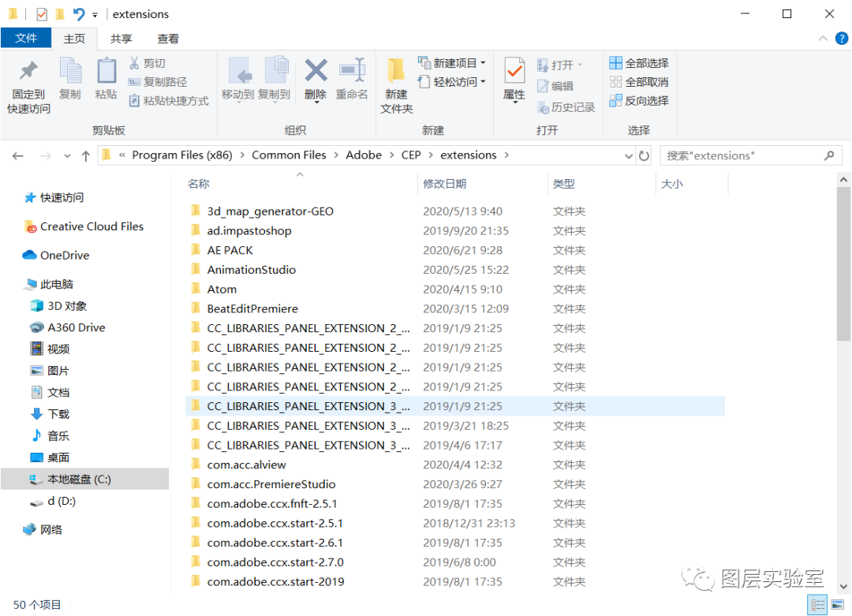The image size is (852, 616).
Task: Open Quick Access Toolbar customize dropdown
Action: [95, 15]
